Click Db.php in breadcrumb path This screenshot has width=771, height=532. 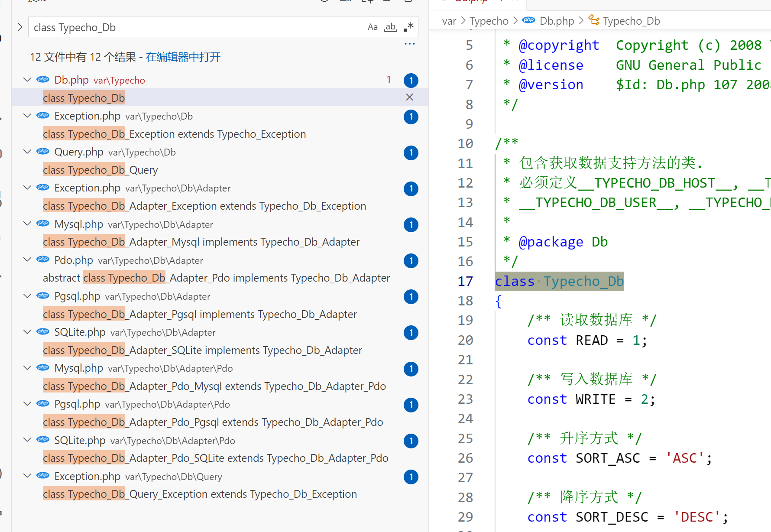pyautogui.click(x=557, y=21)
